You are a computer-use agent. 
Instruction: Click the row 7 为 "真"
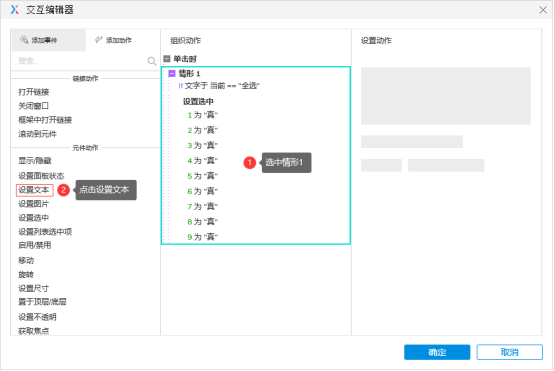[x=202, y=206]
